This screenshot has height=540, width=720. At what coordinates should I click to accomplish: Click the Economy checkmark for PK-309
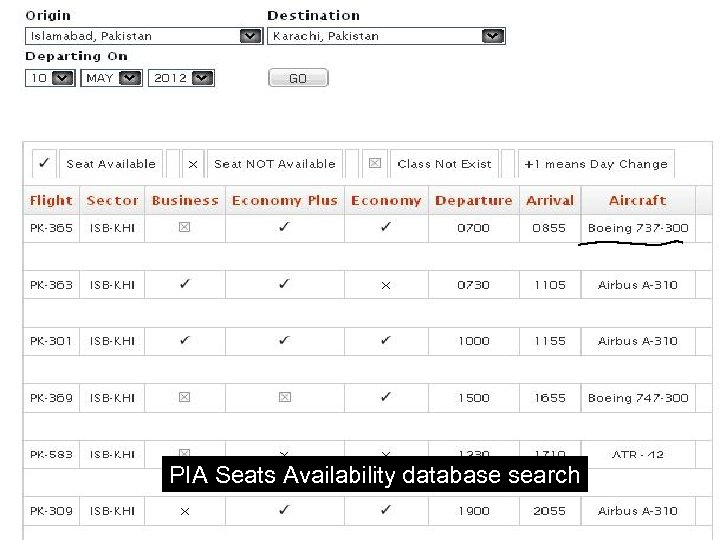point(386,510)
